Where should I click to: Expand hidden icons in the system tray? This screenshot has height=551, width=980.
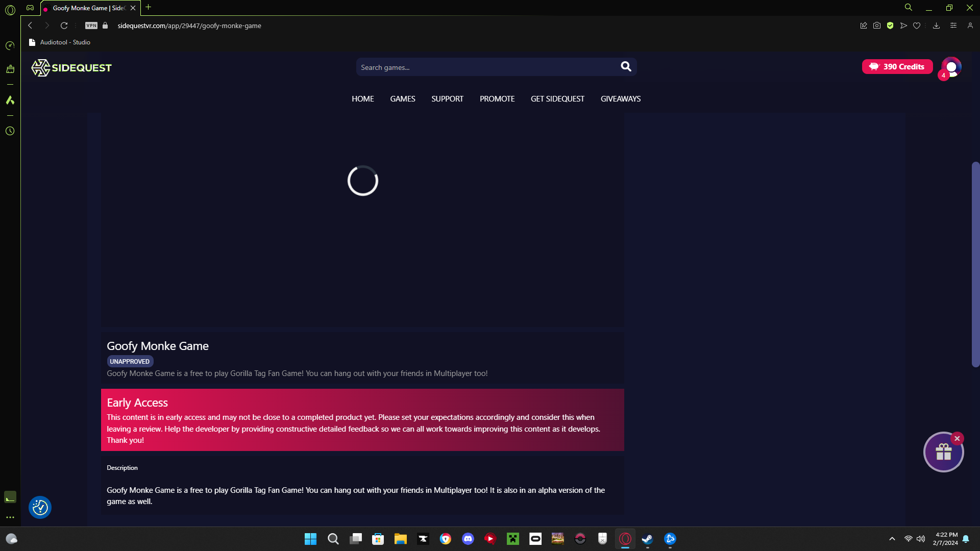[x=892, y=538]
